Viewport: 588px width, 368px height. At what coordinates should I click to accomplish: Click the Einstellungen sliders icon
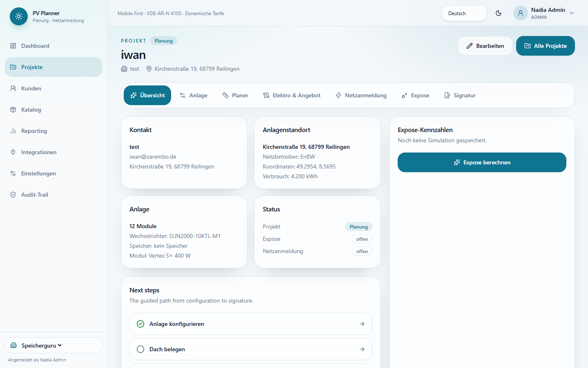[x=13, y=173]
